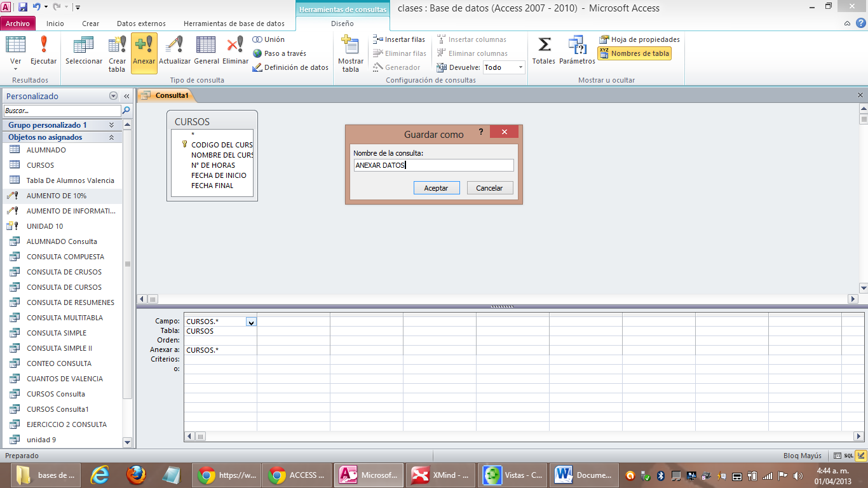Toggle the Nombres de tabla option

click(634, 53)
